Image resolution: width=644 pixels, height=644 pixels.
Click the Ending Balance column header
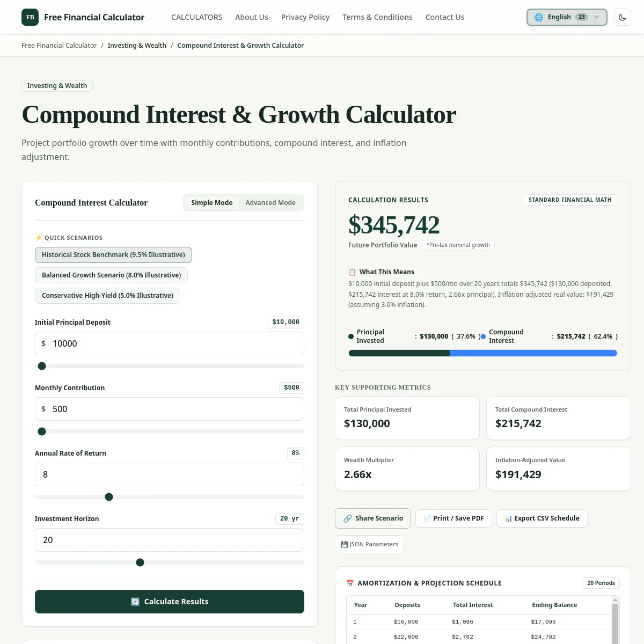click(x=554, y=605)
